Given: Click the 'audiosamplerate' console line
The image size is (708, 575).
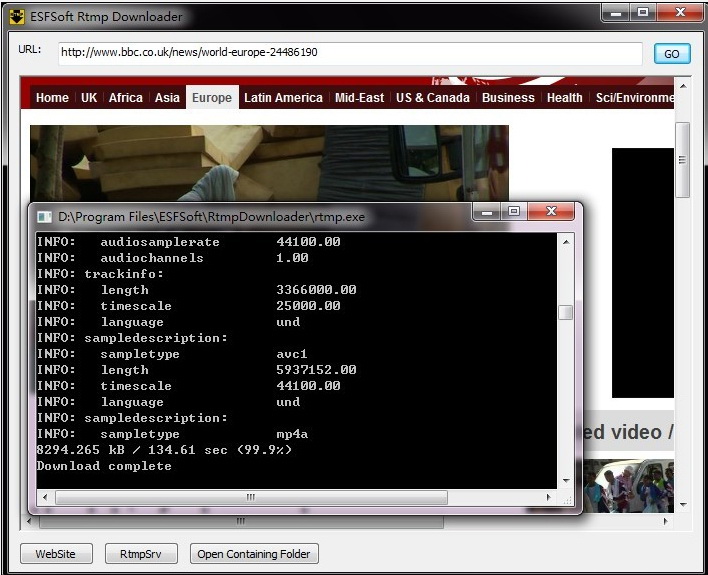Looking at the screenshot, I should tap(189, 242).
